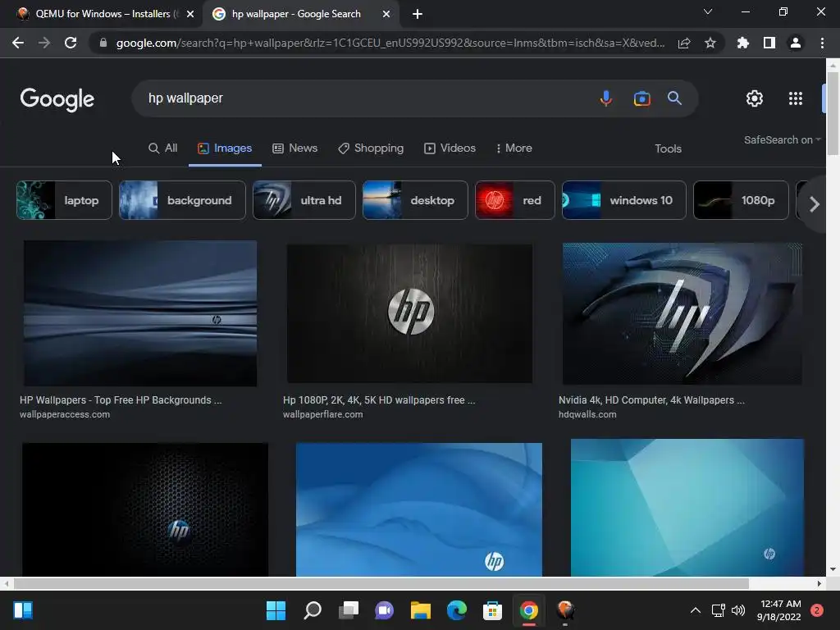
Task: Expand the More search categories menu
Action: point(514,148)
